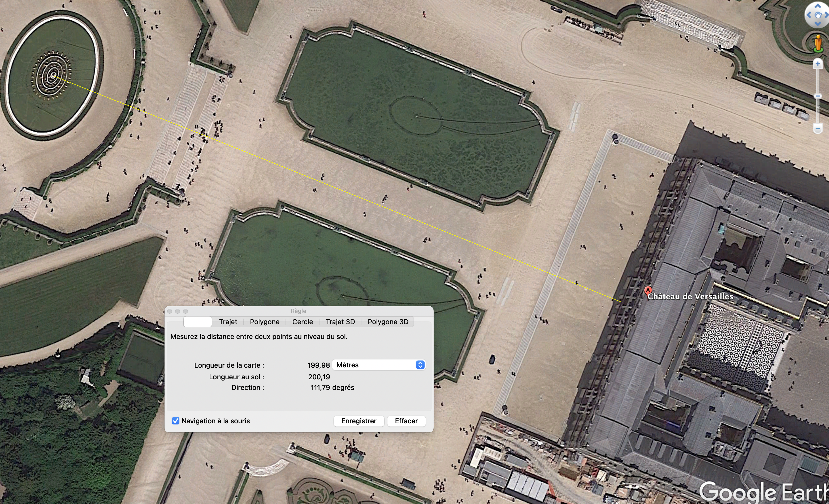Open the Mètres units dropdown
Viewport: 829px width, 504px height.
click(x=379, y=365)
